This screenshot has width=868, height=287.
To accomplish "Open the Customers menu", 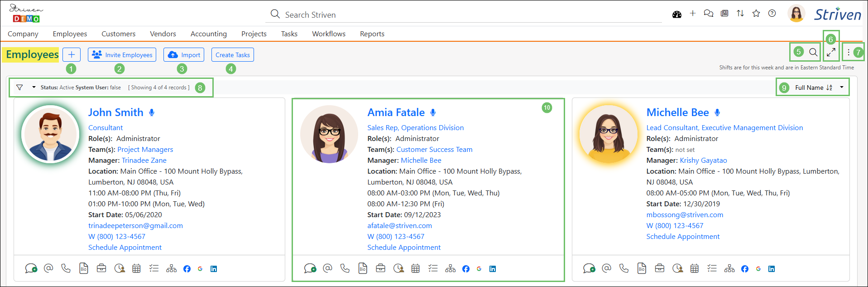I will 118,34.
